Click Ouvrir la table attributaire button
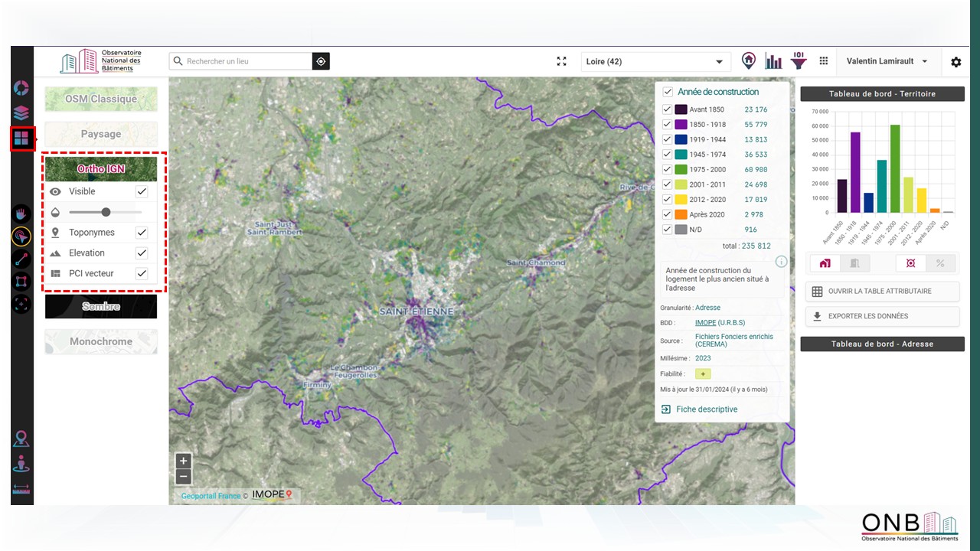 click(x=882, y=292)
